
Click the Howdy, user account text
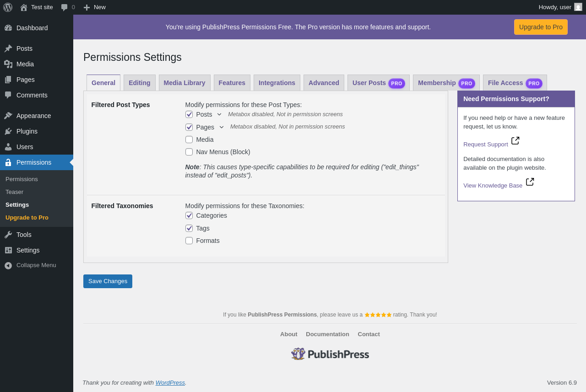[x=555, y=7]
